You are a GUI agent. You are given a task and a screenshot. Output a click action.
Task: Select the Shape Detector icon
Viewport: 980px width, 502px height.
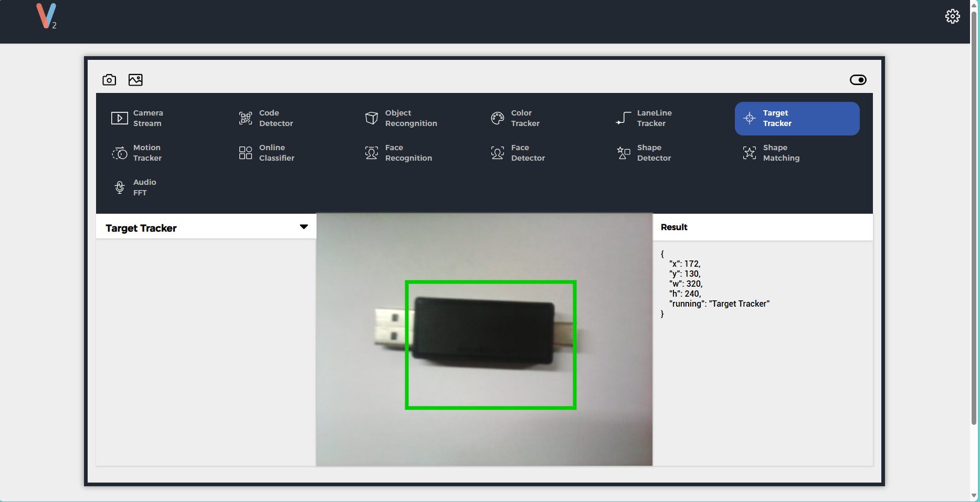pyautogui.click(x=623, y=153)
